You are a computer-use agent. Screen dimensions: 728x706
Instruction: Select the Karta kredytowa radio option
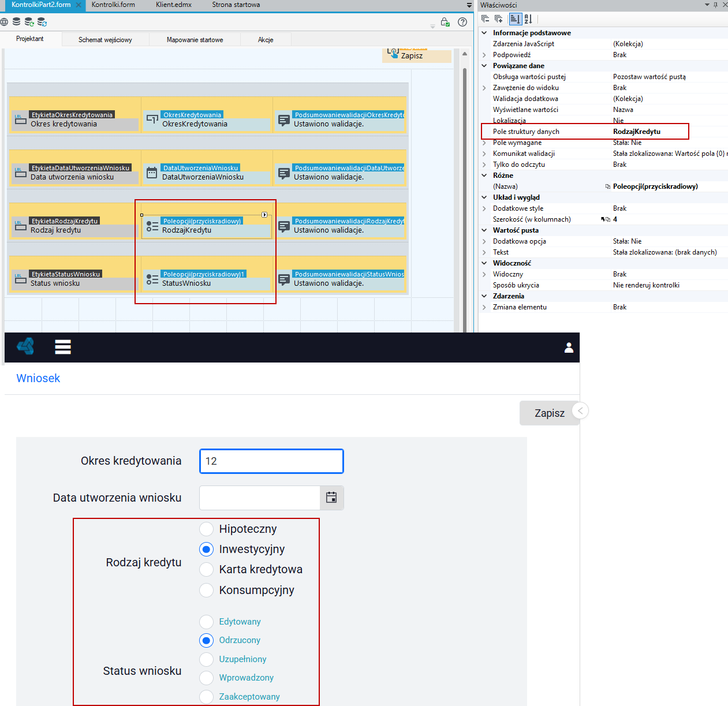point(206,569)
